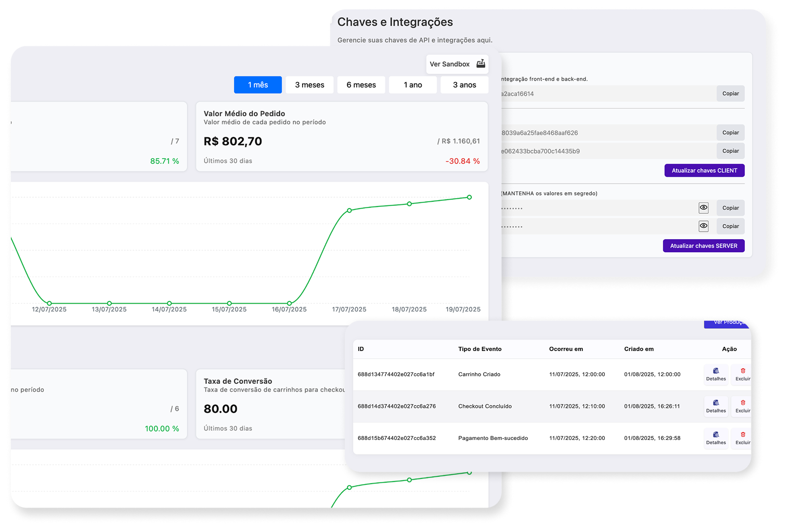This screenshot has height=532, width=791.
Task: Click event ID 688d15b674402e027cc6a352
Action: coord(396,438)
